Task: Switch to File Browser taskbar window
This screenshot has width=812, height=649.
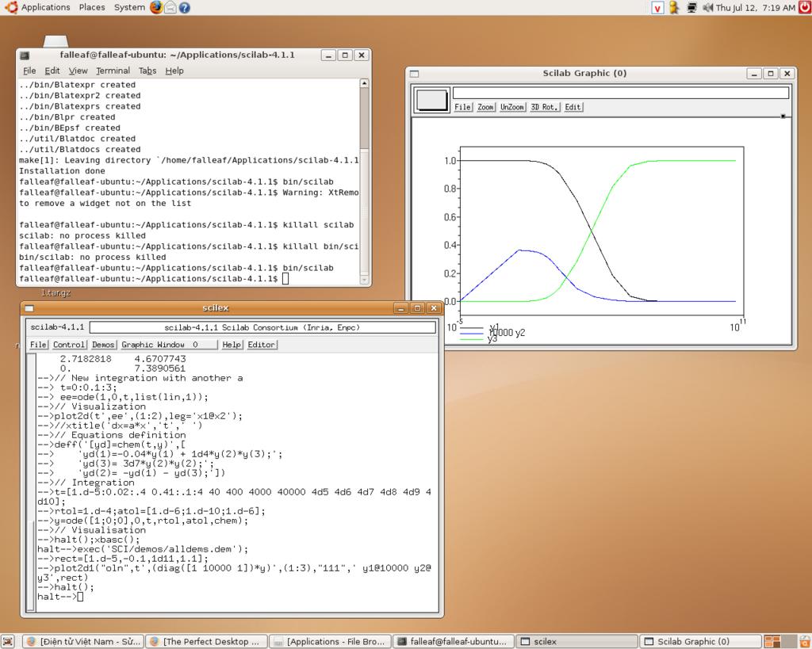Action: (330, 641)
